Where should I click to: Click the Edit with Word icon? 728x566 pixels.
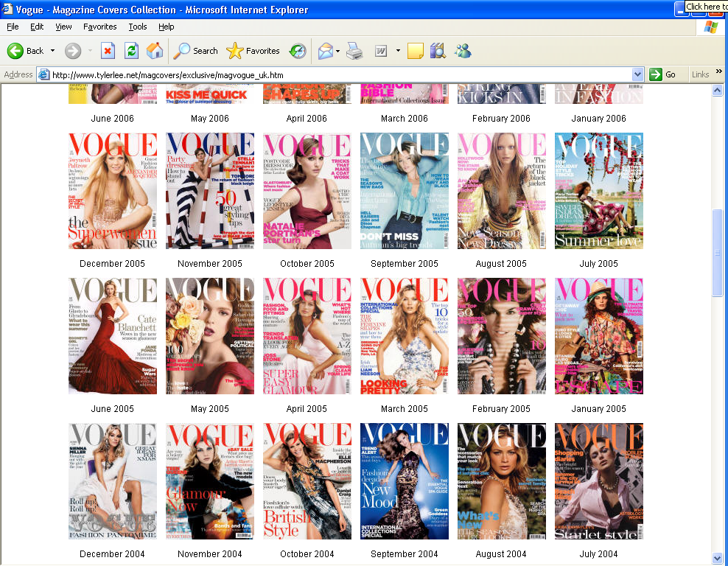381,51
